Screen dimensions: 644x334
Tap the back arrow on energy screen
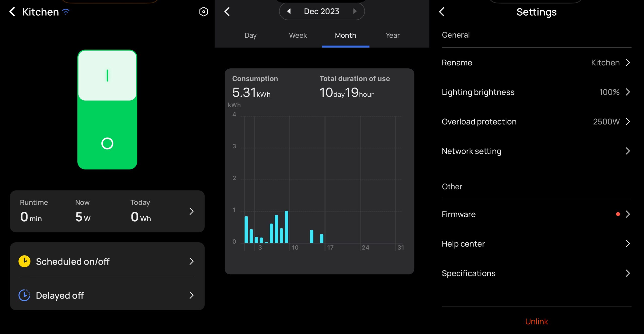227,12
